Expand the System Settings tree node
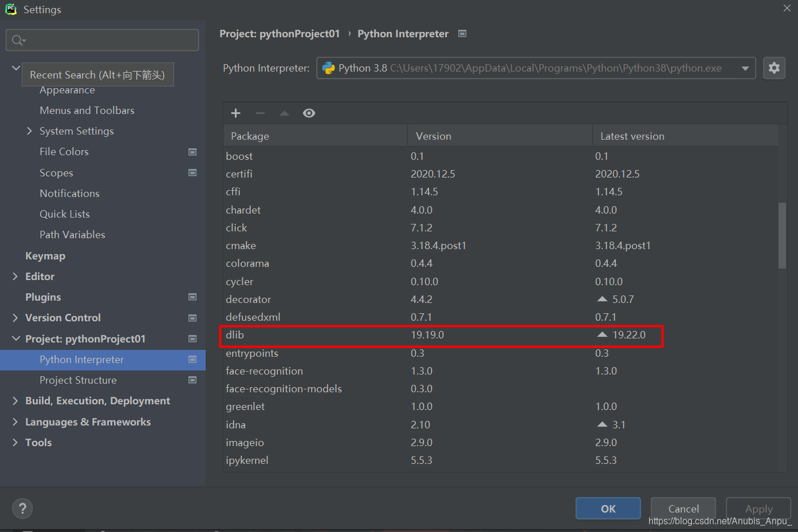This screenshot has width=798, height=532. pos(30,131)
